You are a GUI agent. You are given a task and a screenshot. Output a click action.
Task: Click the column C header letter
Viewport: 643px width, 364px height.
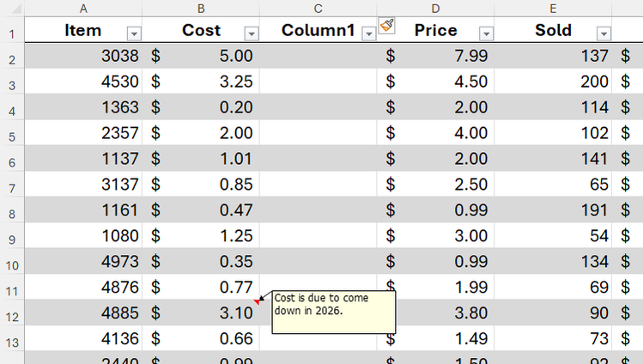click(318, 9)
